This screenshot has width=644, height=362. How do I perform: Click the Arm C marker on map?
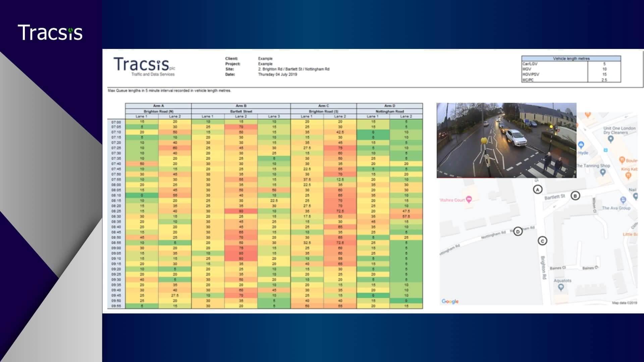tap(542, 241)
